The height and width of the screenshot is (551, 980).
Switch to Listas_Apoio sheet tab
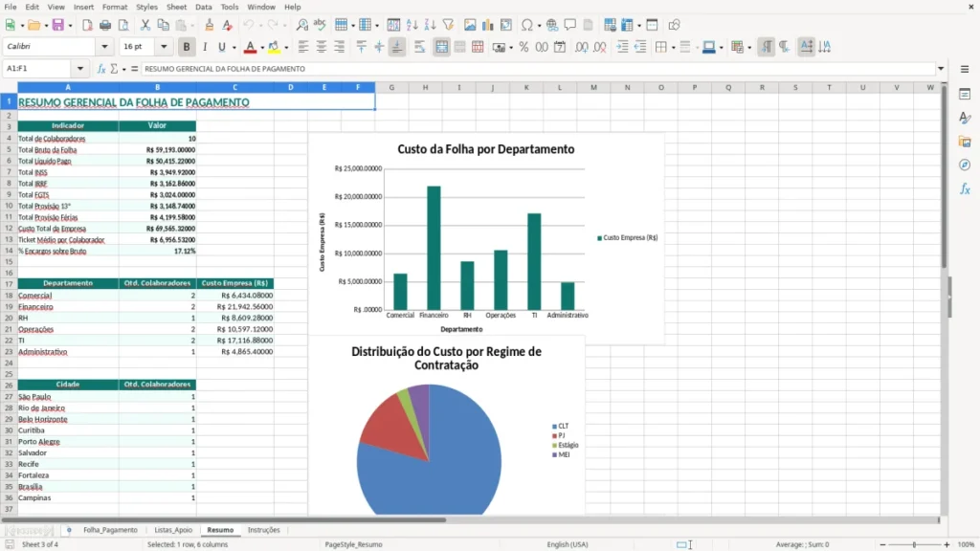pos(173,530)
